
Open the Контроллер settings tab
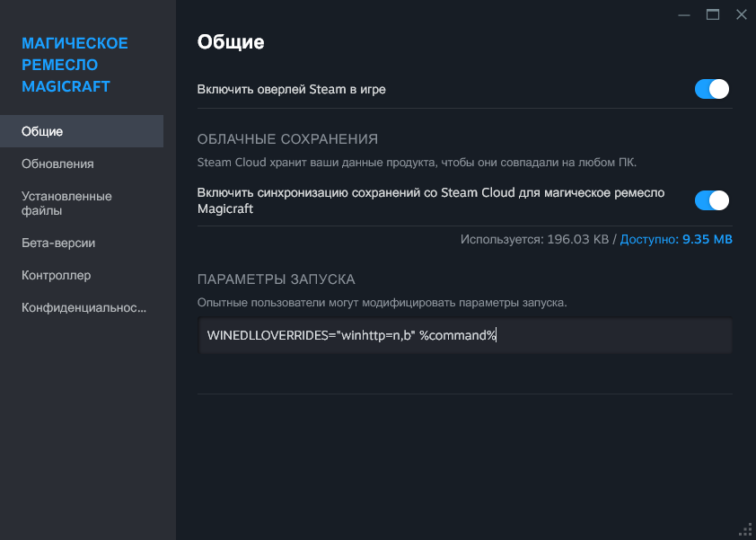pos(56,275)
